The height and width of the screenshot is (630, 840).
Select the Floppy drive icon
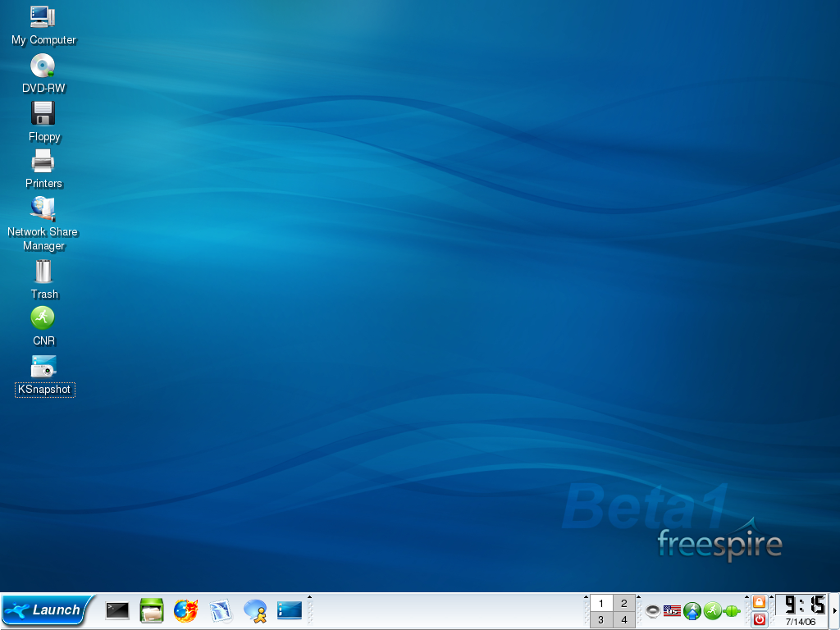point(43,122)
